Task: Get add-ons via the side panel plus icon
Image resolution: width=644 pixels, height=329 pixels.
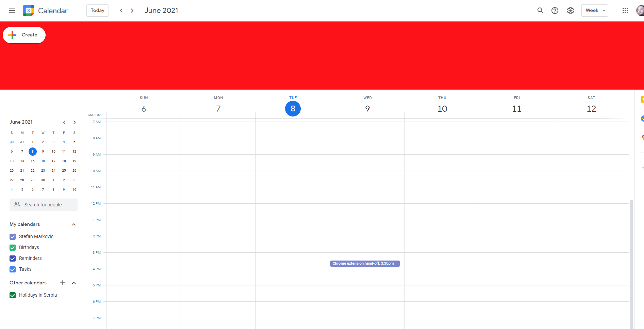Action: pyautogui.click(x=643, y=168)
